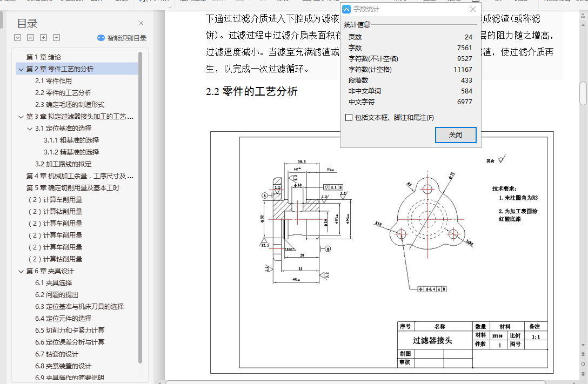This screenshot has width=588, height=384.
Task: Click the outline pane vertical scrollbar thumb
Action: [x=141, y=207]
